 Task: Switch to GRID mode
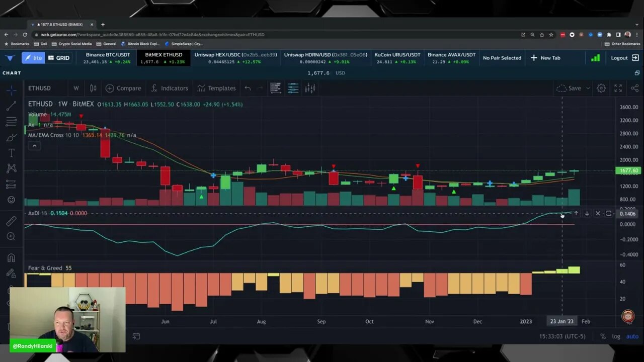point(58,58)
